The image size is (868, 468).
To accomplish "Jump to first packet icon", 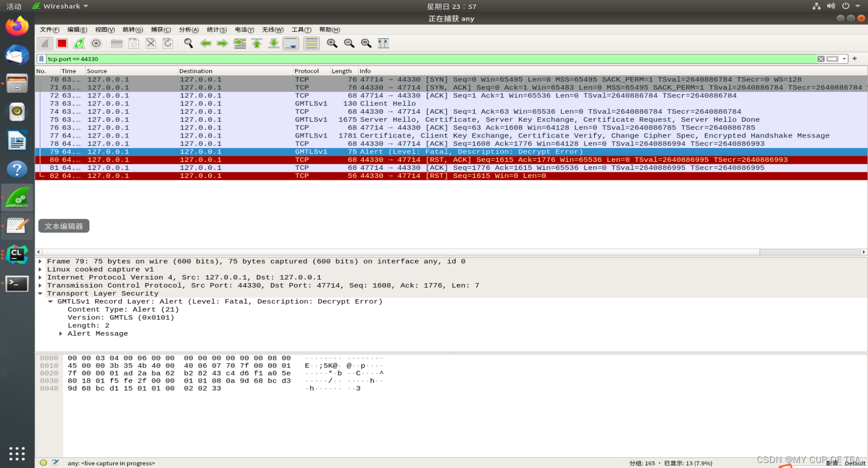I will pos(257,43).
